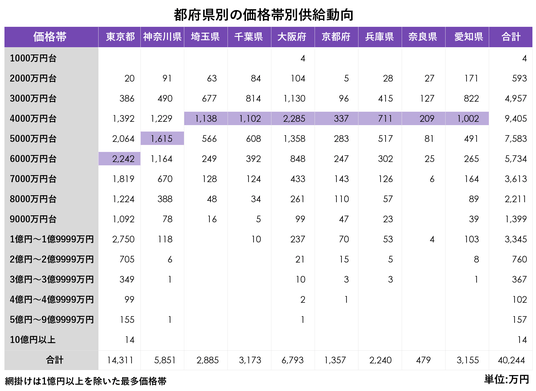
Task: Click the Tokyo total 14,311 cell
Action: [120, 360]
